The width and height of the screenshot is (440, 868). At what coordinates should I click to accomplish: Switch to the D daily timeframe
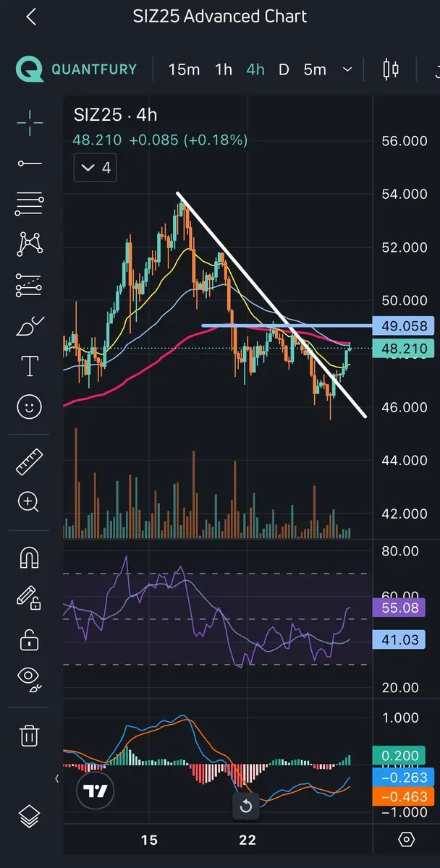click(x=284, y=69)
